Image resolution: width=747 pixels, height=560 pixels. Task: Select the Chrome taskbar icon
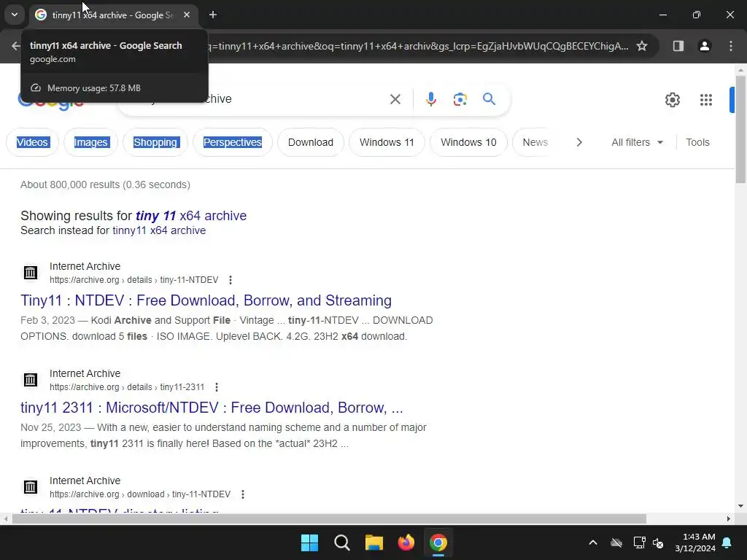(438, 542)
